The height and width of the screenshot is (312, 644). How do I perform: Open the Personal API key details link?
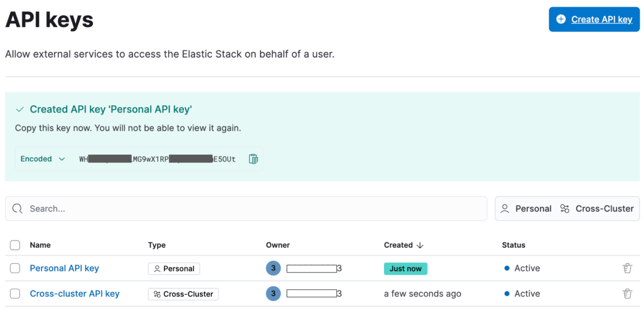(x=64, y=268)
